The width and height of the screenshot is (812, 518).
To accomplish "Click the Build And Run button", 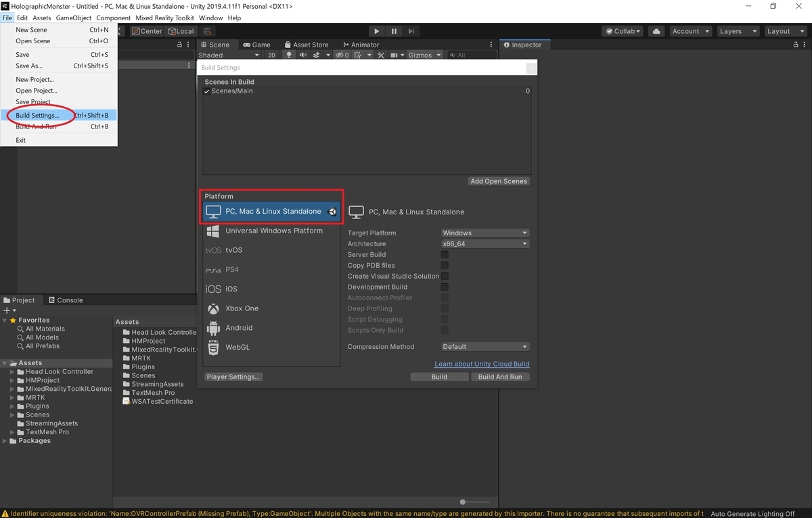I will coord(500,377).
